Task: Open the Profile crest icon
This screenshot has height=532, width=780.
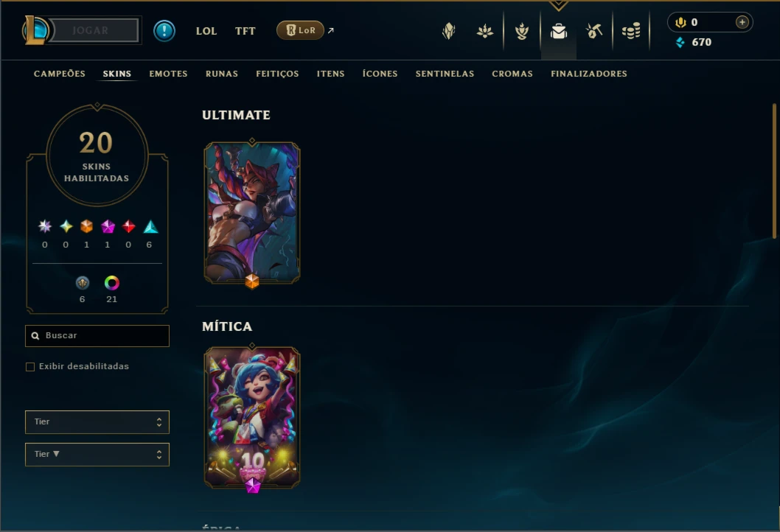Action: click(449, 31)
